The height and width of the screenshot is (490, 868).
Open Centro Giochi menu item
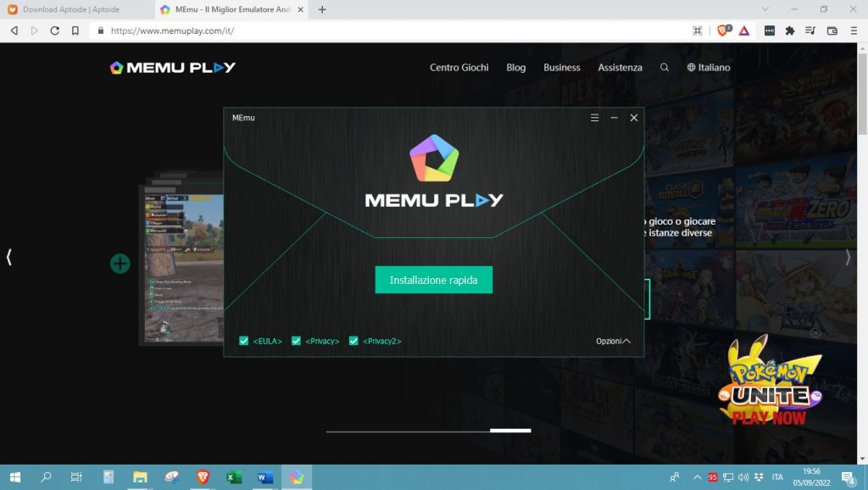coord(459,68)
